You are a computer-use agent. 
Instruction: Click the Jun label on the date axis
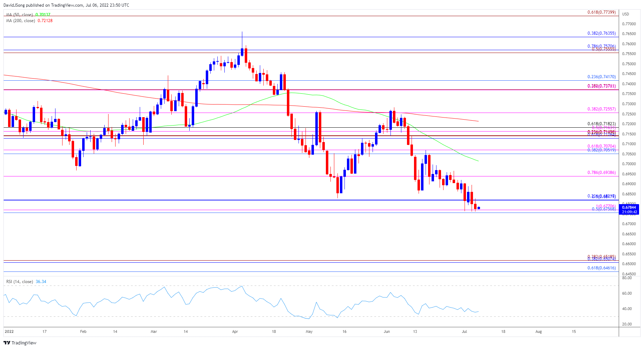[387, 331]
